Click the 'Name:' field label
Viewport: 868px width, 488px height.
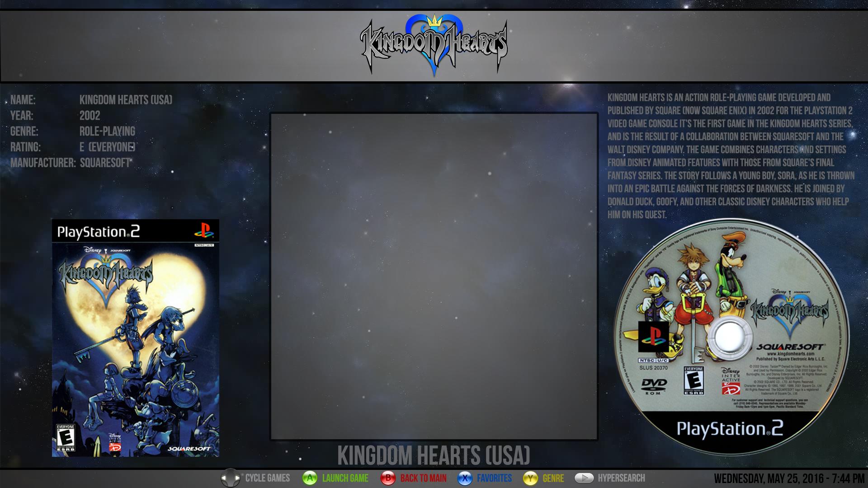pyautogui.click(x=23, y=100)
